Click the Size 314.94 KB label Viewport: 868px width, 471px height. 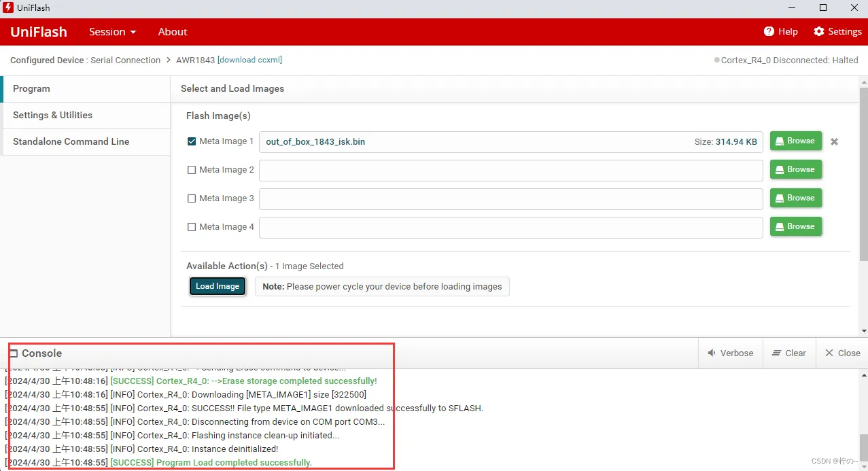pyautogui.click(x=725, y=142)
